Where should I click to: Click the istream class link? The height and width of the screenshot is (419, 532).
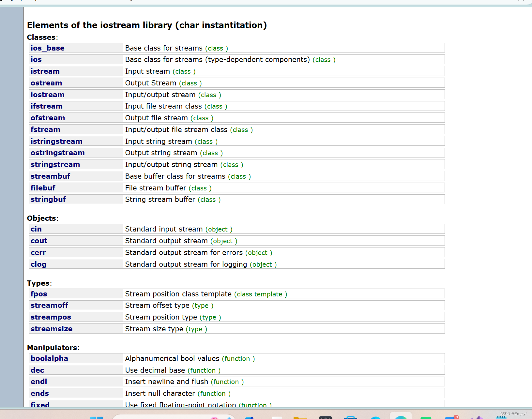tap(45, 71)
